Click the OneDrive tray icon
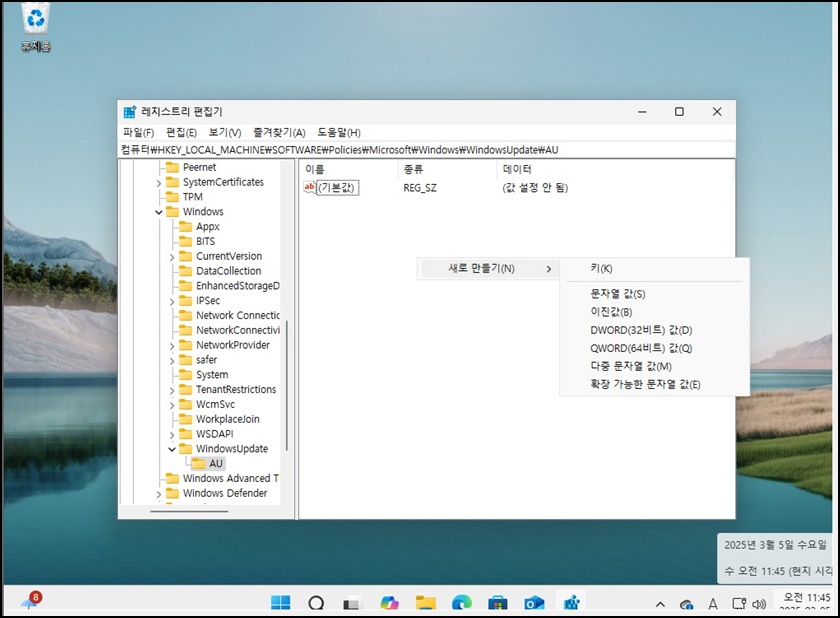The height and width of the screenshot is (618, 840). coord(686,605)
